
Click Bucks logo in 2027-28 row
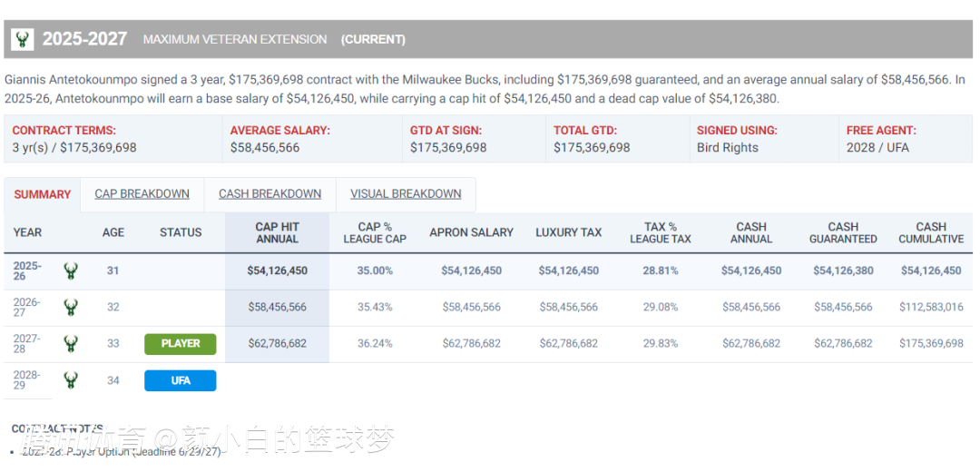point(70,343)
